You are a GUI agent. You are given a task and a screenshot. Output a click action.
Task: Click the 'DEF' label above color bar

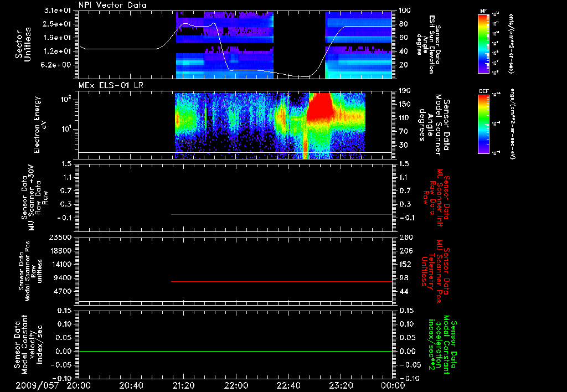(483, 91)
